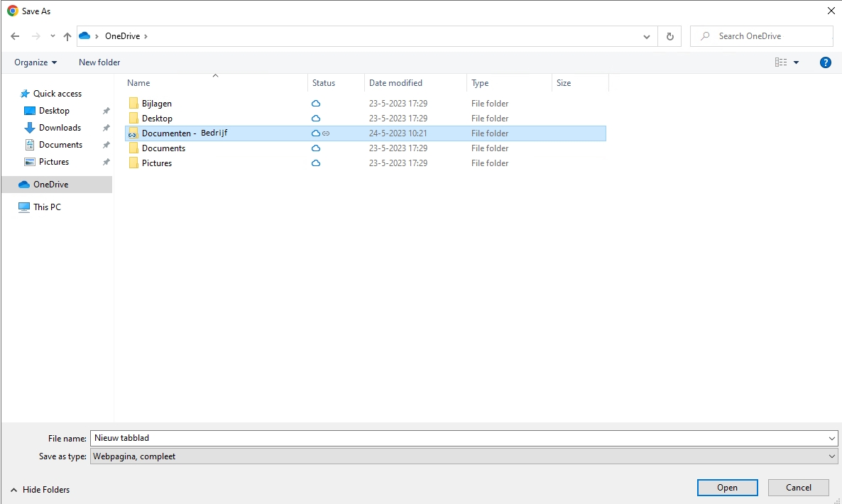This screenshot has width=842, height=504.
Task: Click the This PC icon in sidebar
Action: point(24,207)
